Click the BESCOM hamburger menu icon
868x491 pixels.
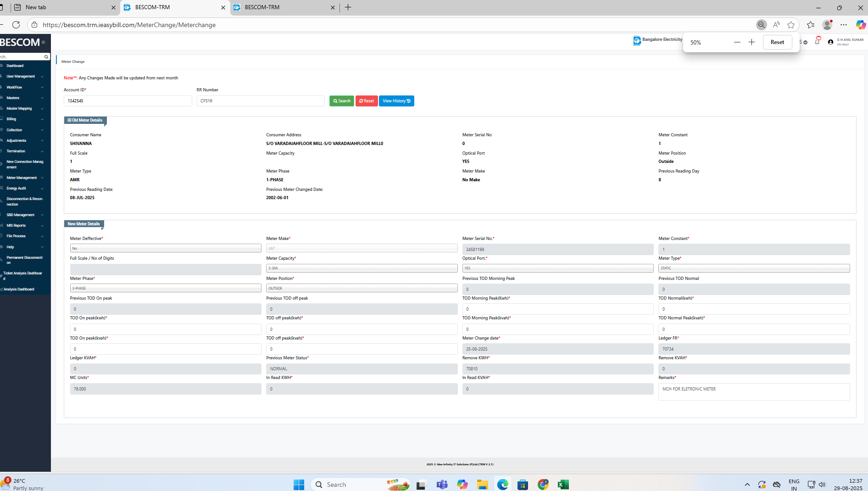tap(43, 42)
